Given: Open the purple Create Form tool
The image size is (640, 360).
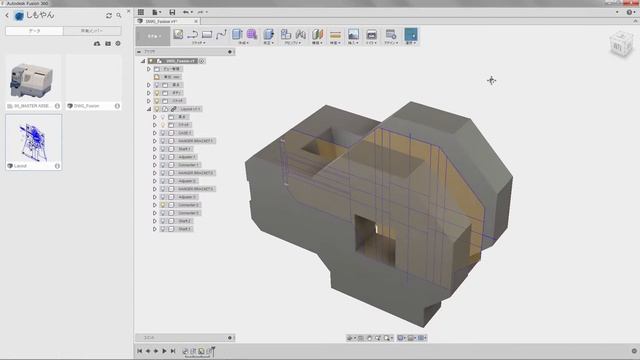Looking at the screenshot, I should coord(252,34).
